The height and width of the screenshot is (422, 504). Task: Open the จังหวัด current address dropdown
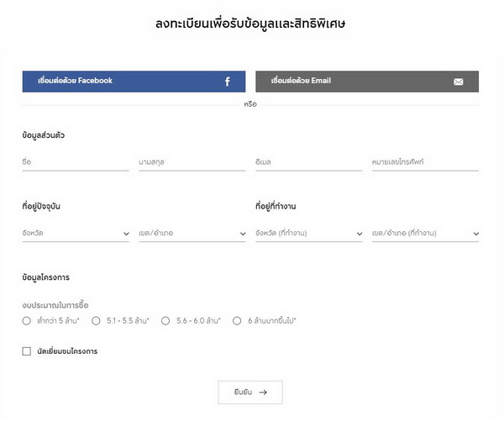[x=76, y=233]
